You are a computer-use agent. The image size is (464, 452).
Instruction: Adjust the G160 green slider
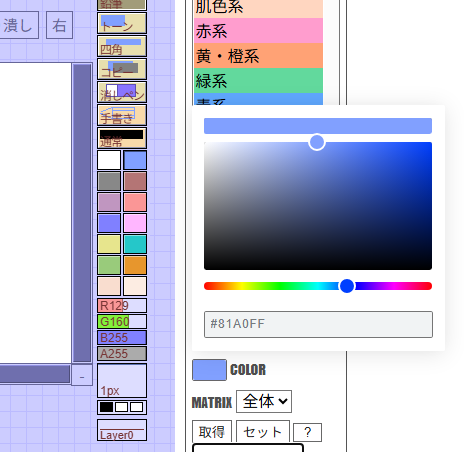(122, 322)
